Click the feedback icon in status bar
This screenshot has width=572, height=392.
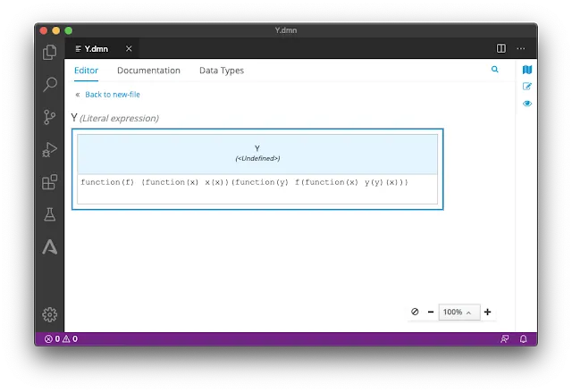[x=504, y=338]
